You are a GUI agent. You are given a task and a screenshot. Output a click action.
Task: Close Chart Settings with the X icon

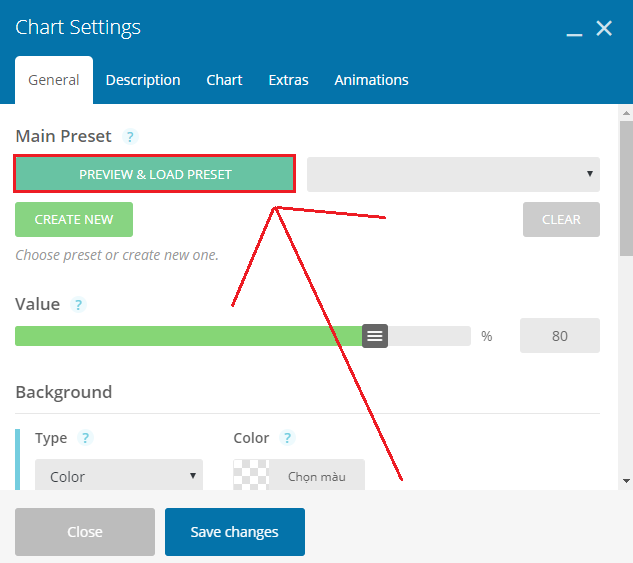click(604, 28)
